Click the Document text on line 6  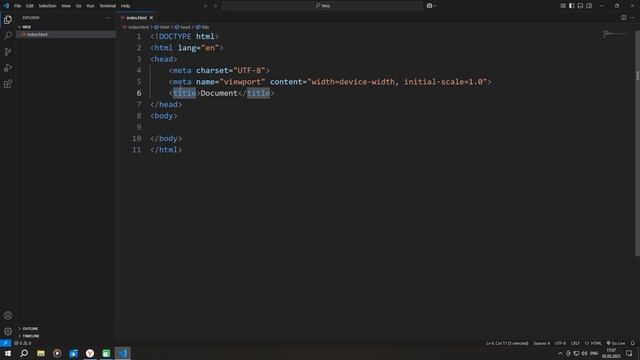[219, 93]
